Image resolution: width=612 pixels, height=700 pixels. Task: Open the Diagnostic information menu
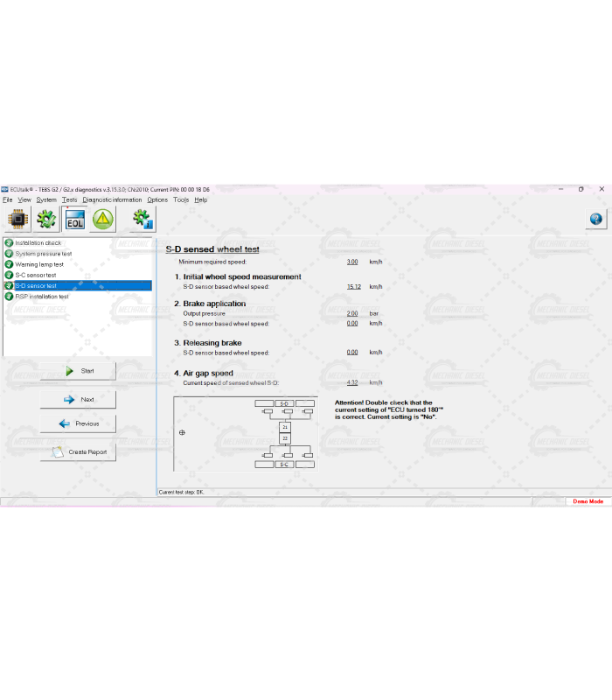pos(112,199)
